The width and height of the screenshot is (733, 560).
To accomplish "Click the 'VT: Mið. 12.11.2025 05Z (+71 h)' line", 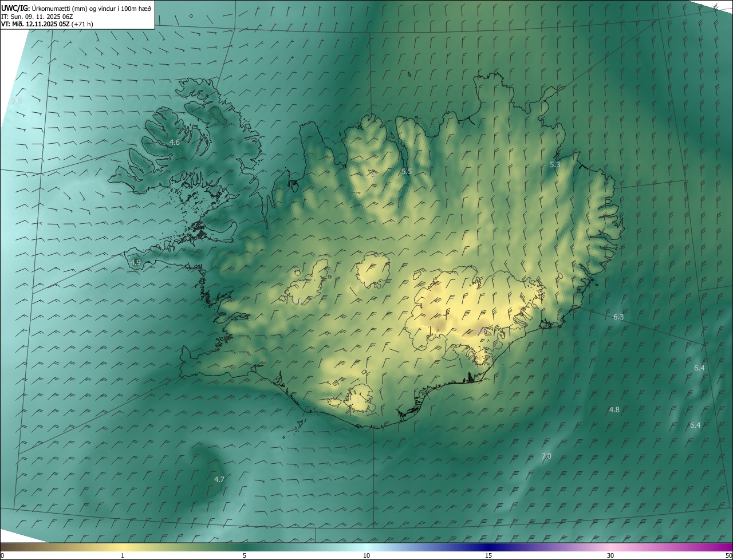I will pyautogui.click(x=48, y=24).
